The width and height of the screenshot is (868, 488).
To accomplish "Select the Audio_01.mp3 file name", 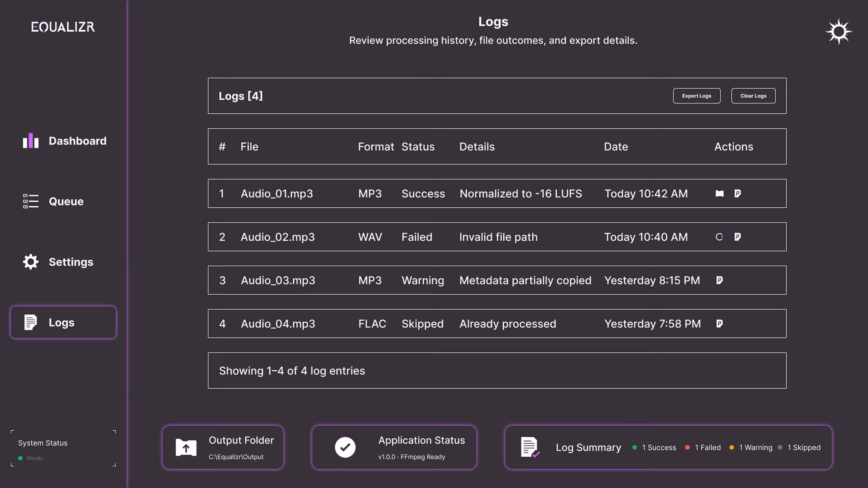I will (277, 194).
